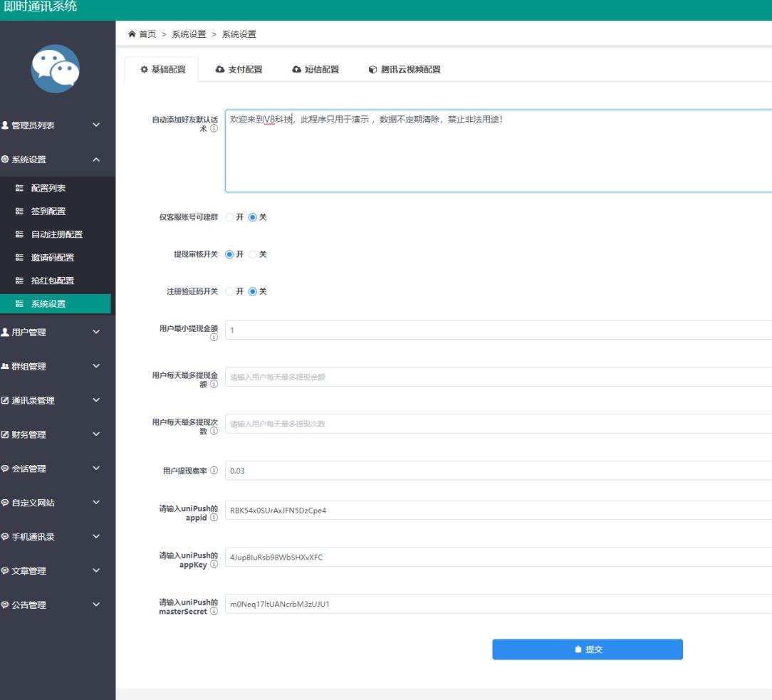
Task: Go to the 短信配置 tab
Action: coord(315,70)
